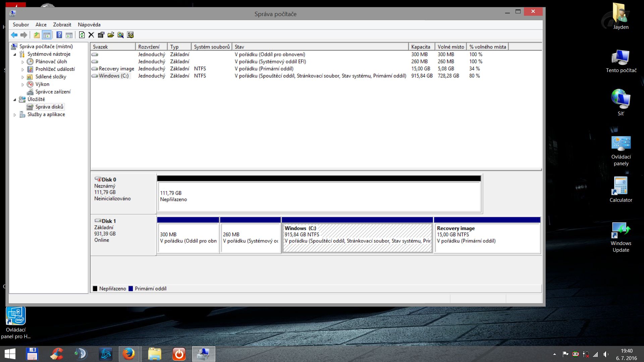Toggle the Show/Hide Console Tree button

(47, 35)
